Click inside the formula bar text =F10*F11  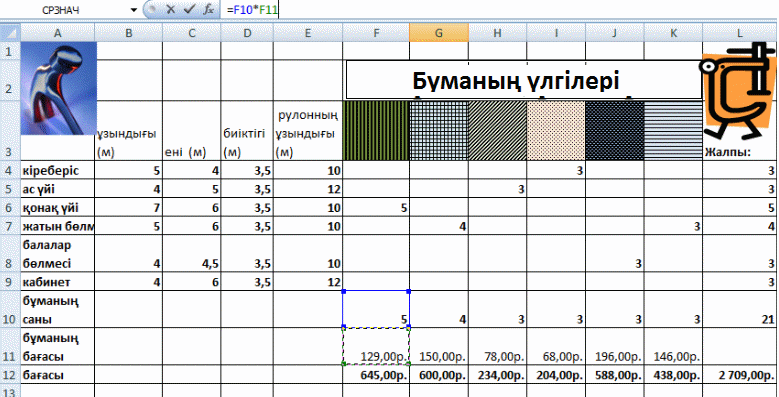pos(251,9)
